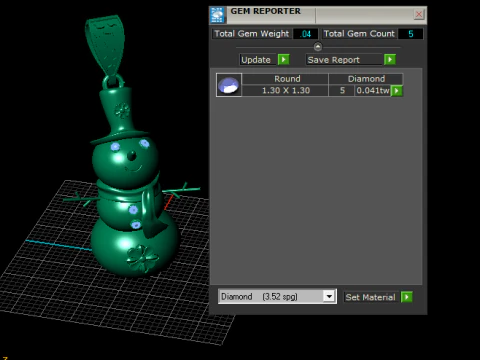Click the Save Report button label
Viewport: 480px width, 360px height.
tap(344, 60)
